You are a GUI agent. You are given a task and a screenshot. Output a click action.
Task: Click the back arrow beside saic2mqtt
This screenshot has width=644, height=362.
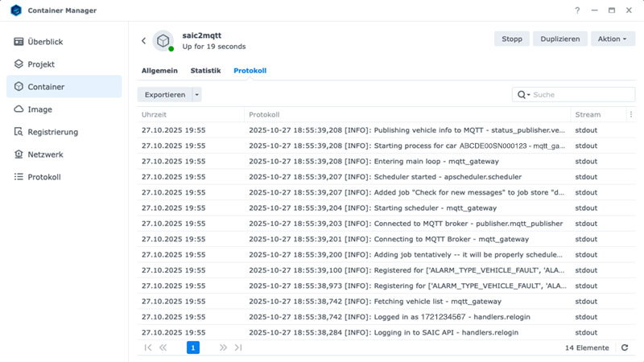pyautogui.click(x=143, y=41)
